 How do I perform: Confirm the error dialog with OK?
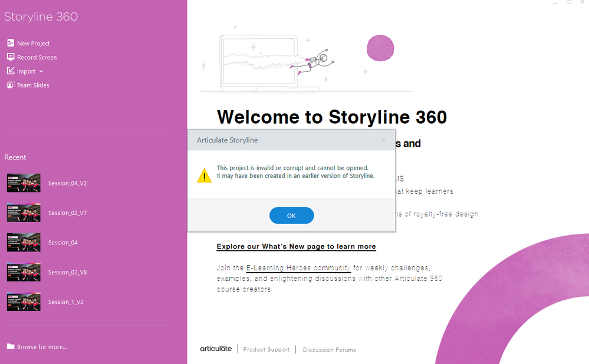click(291, 216)
